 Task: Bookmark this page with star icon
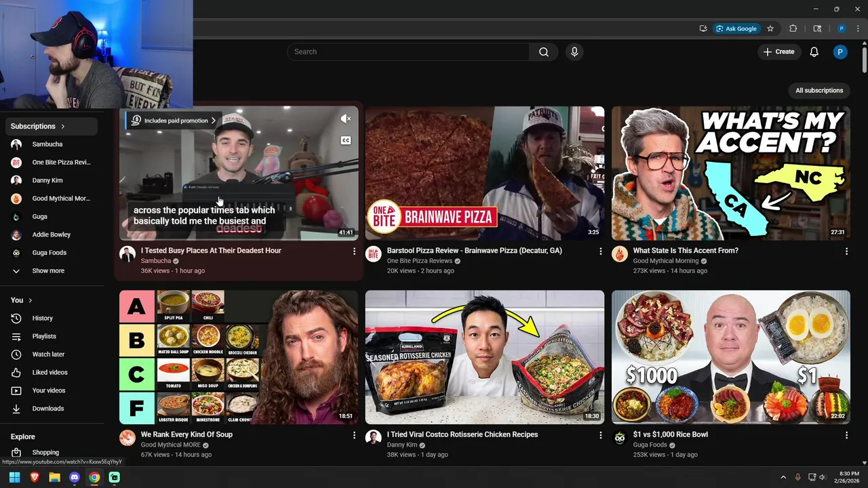click(x=770, y=28)
